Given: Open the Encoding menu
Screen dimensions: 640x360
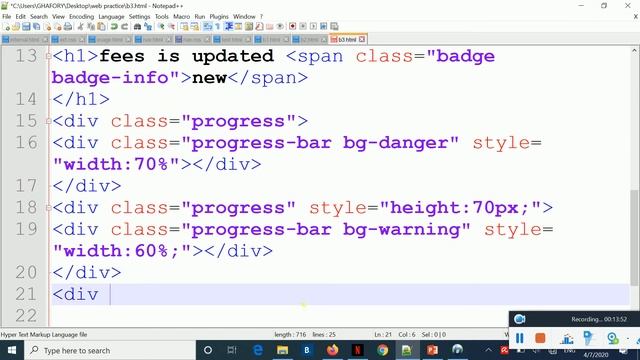Looking at the screenshot, I should [81, 17].
